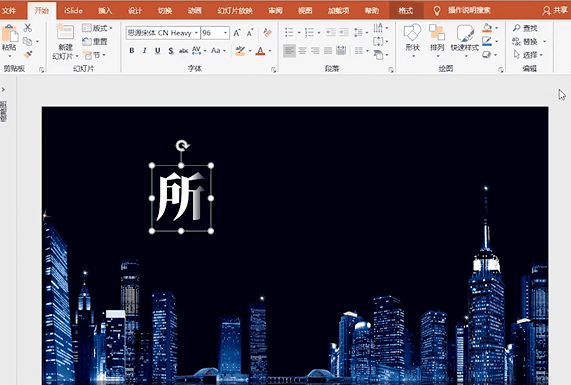Click Replace in Editing group
Viewport: 571px width, 385px height.
point(525,41)
